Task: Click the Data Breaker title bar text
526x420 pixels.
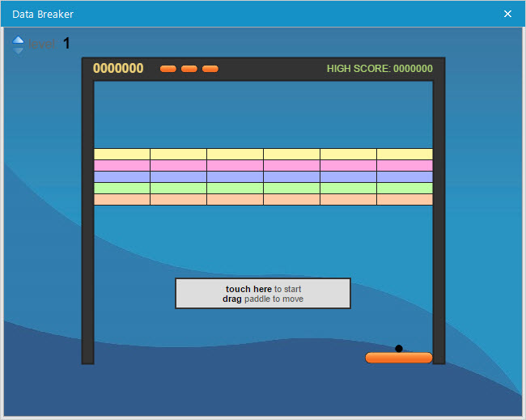Action: pyautogui.click(x=43, y=14)
